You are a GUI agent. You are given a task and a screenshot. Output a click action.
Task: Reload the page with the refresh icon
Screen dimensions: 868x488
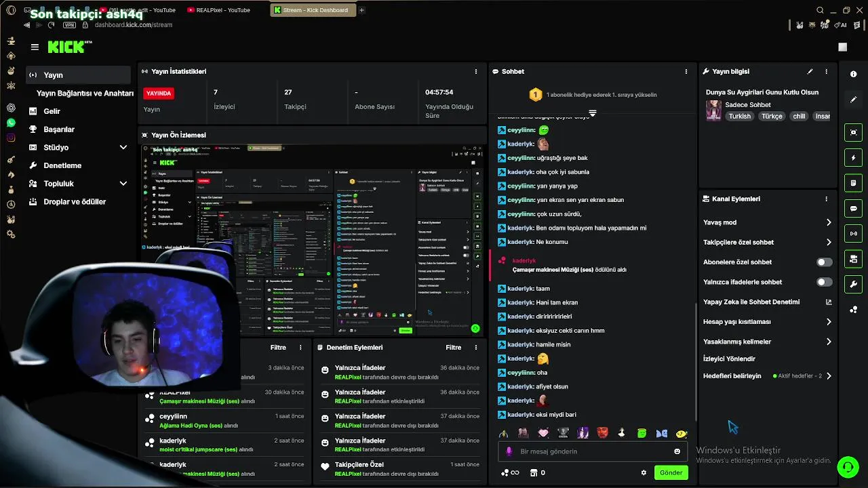coord(51,25)
